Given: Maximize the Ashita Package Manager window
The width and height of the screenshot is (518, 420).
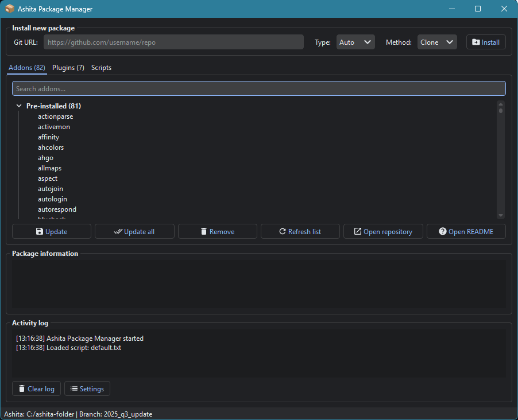Looking at the screenshot, I should (x=478, y=9).
